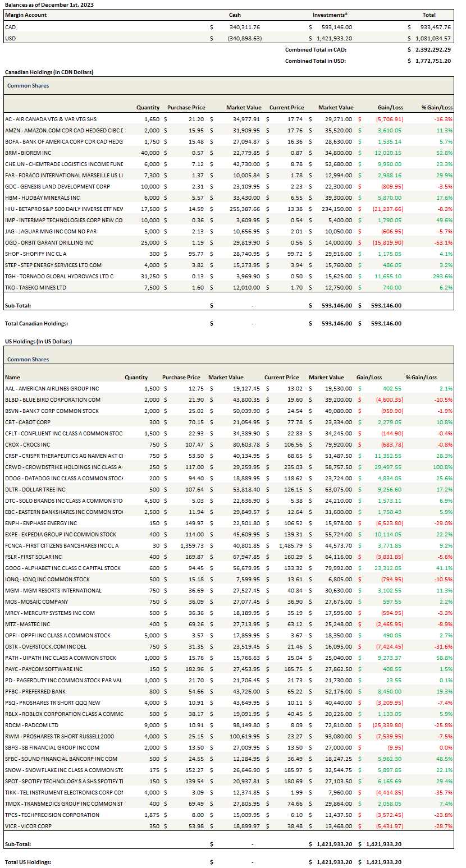Select the Total US Holdings label
Image resolution: width=466 pixels, height=868 pixels.
coord(28,862)
